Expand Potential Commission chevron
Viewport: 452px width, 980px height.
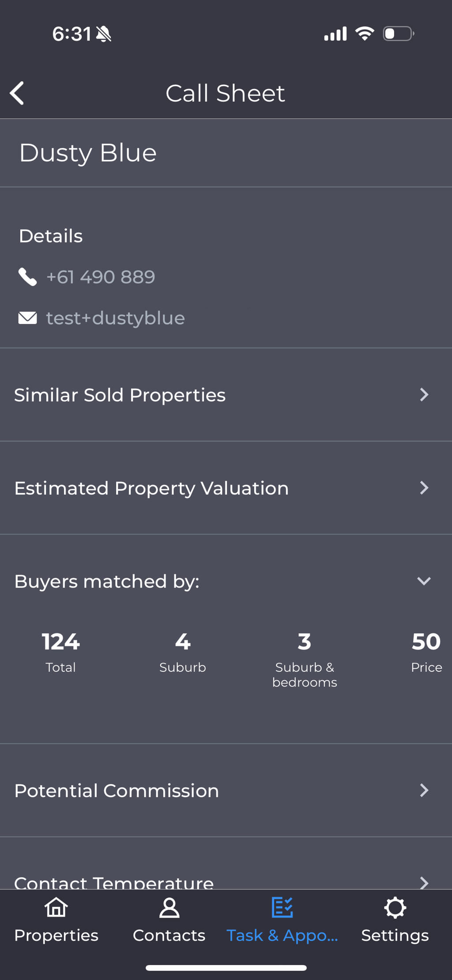click(x=424, y=790)
